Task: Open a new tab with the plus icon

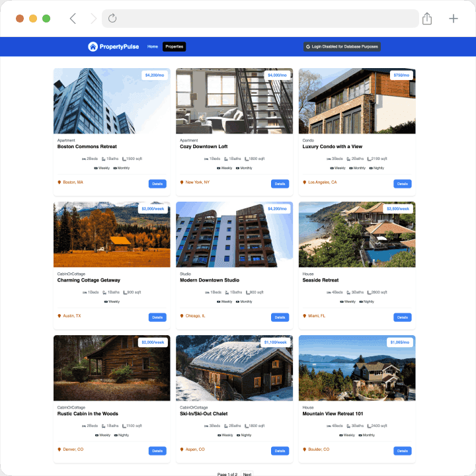Action: pos(454,19)
